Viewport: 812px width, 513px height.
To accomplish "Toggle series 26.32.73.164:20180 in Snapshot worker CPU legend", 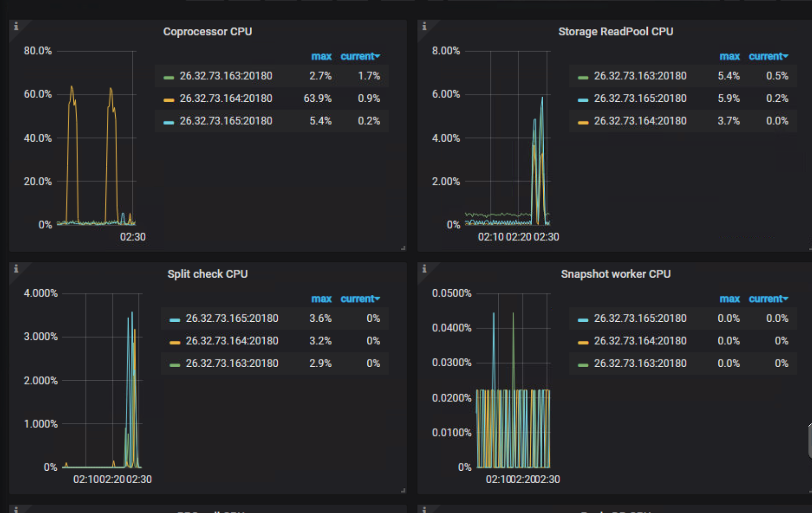I will click(x=640, y=341).
